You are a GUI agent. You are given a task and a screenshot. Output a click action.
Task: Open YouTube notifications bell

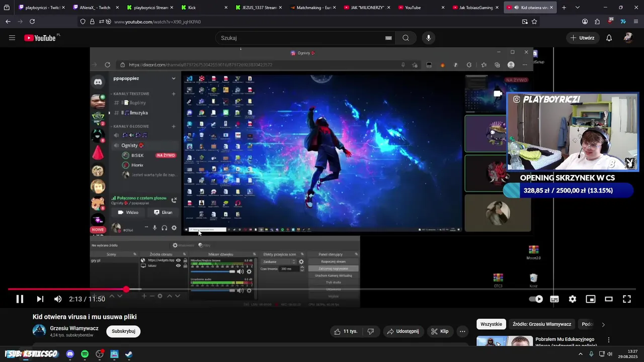pyautogui.click(x=609, y=38)
